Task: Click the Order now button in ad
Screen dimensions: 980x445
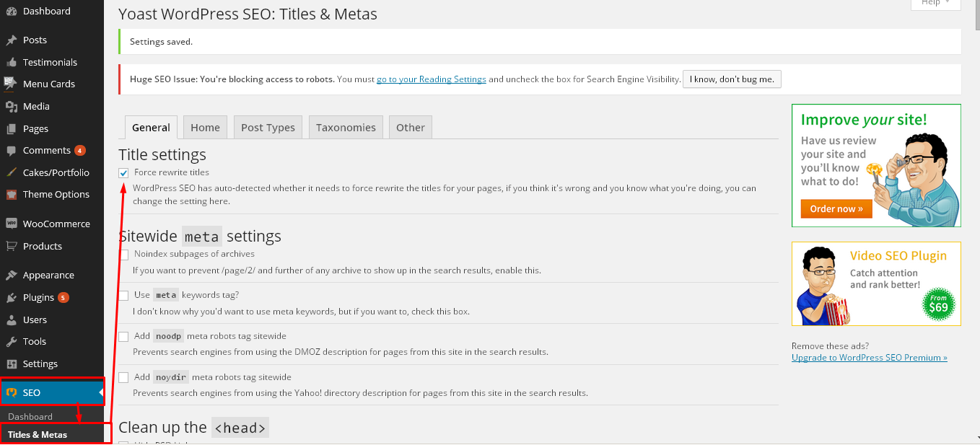Action: (x=836, y=209)
